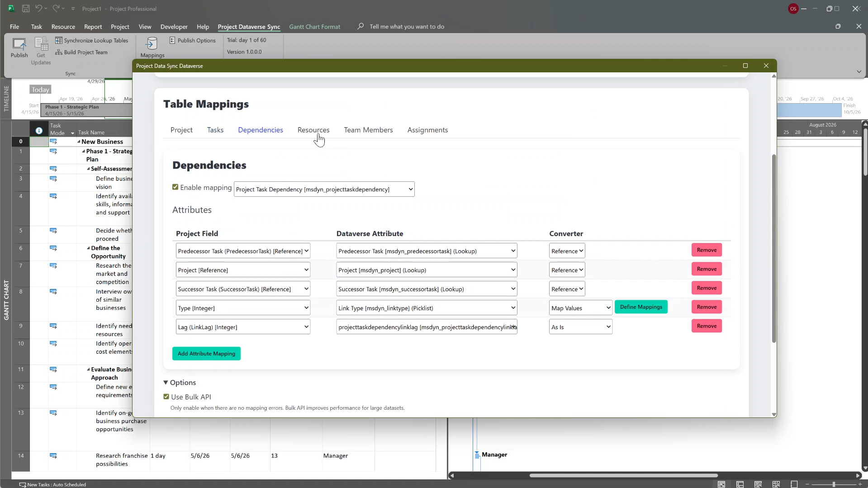Click the Undo icon in the title bar
Screen dimensions: 868x488
click(x=39, y=9)
